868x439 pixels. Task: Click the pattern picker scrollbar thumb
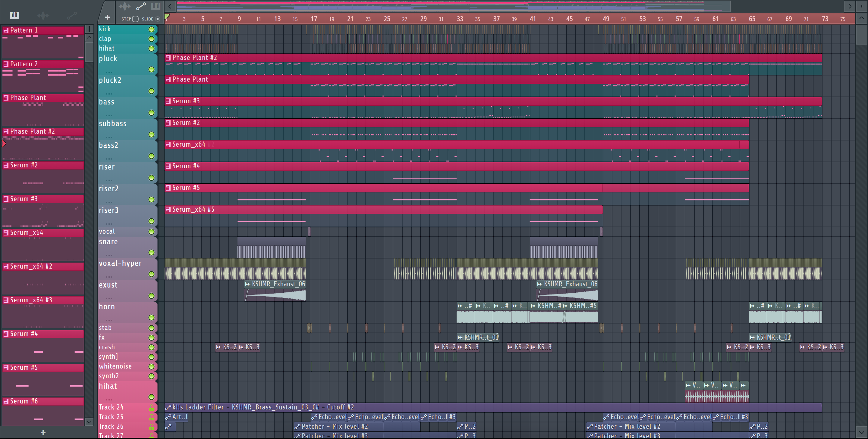(89, 52)
